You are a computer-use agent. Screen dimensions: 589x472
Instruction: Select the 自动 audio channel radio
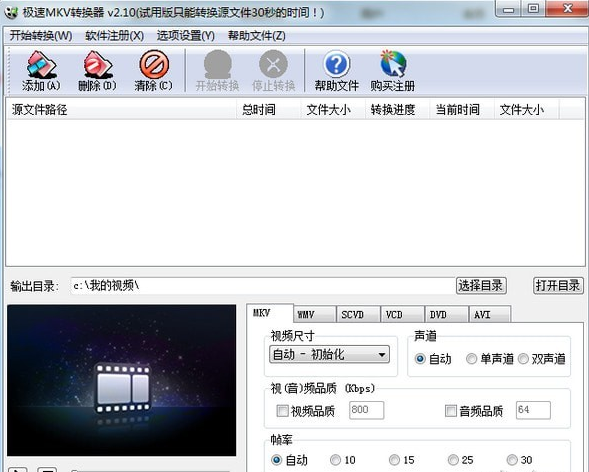click(420, 359)
